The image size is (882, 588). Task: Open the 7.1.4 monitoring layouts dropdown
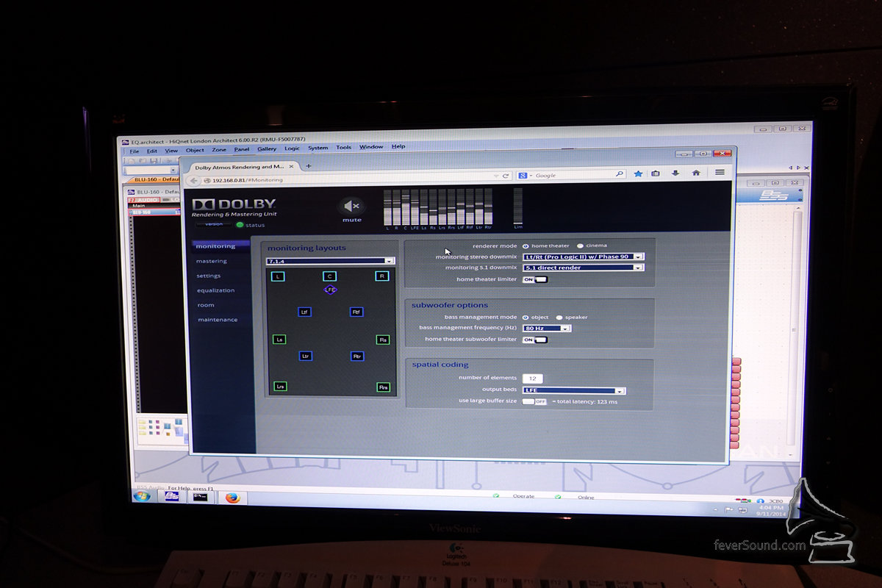[331, 261]
